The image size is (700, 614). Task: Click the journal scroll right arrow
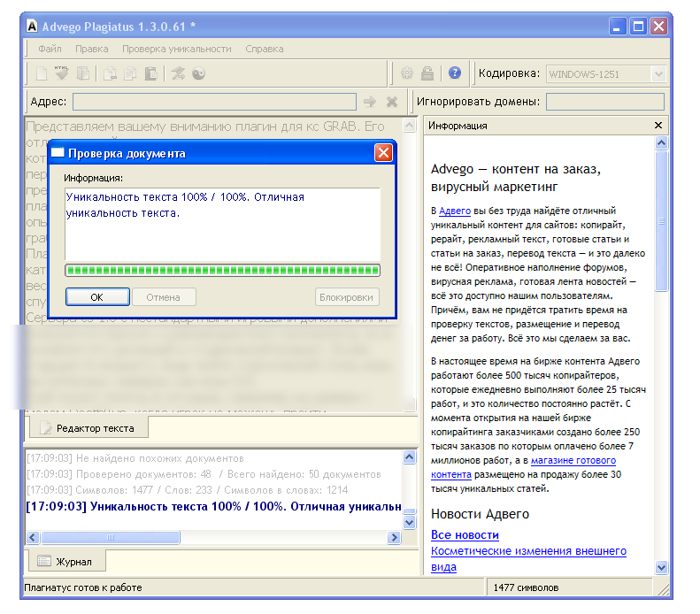[x=394, y=537]
